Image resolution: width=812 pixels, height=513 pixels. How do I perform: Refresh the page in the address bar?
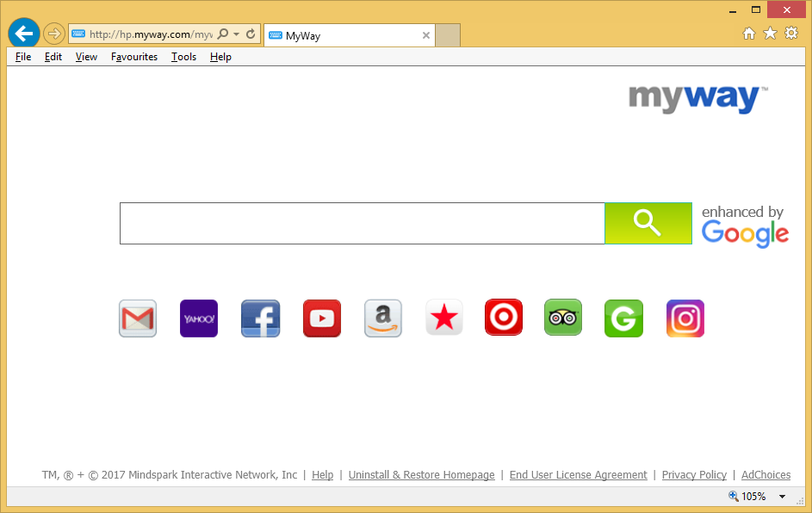[251, 34]
